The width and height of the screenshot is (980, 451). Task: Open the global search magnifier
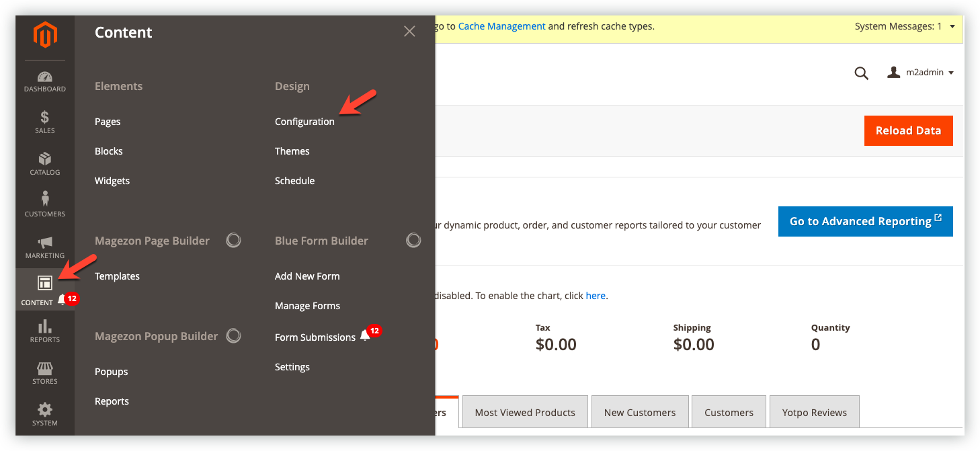pos(861,73)
